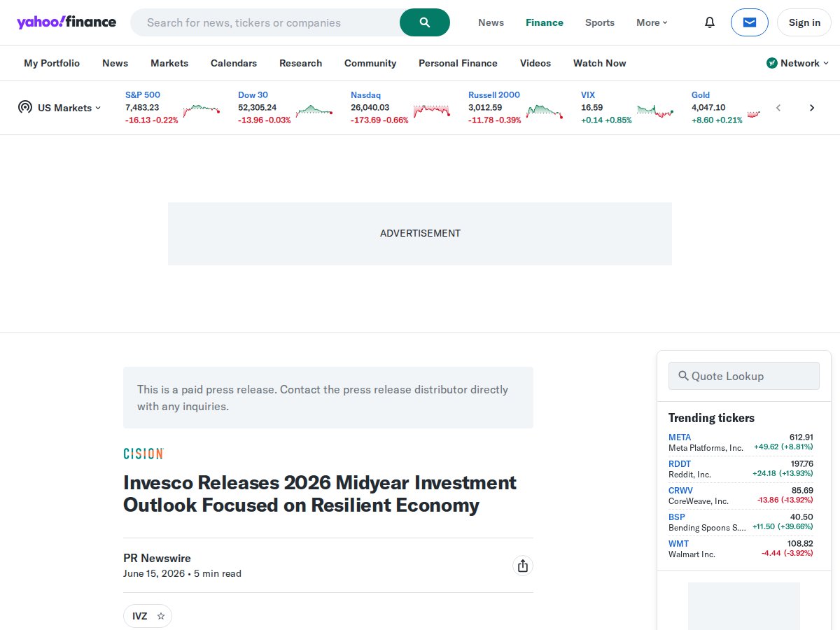
Task: Open BSP trending ticker
Action: coord(677,517)
